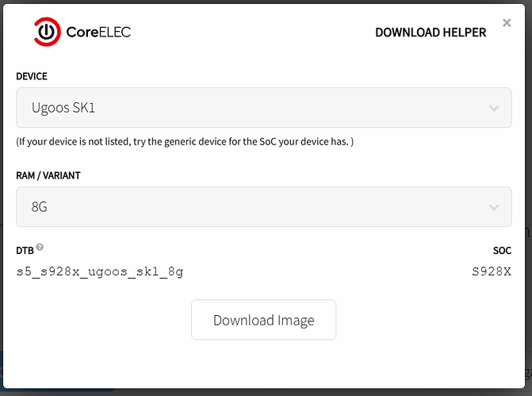Viewport: 532px width, 396px height.
Task: Click the chevron arrow in 8G dropdown
Action: [x=494, y=207]
